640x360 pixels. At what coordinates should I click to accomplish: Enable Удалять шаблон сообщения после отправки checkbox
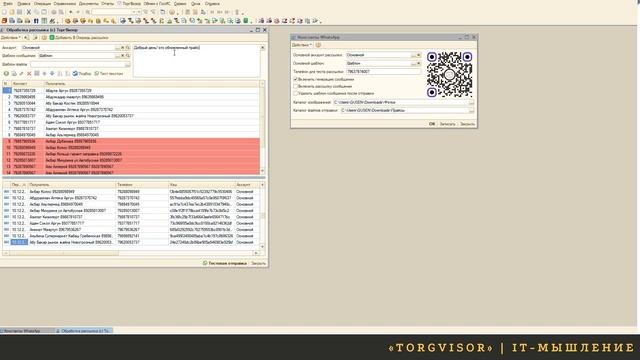pos(296,93)
